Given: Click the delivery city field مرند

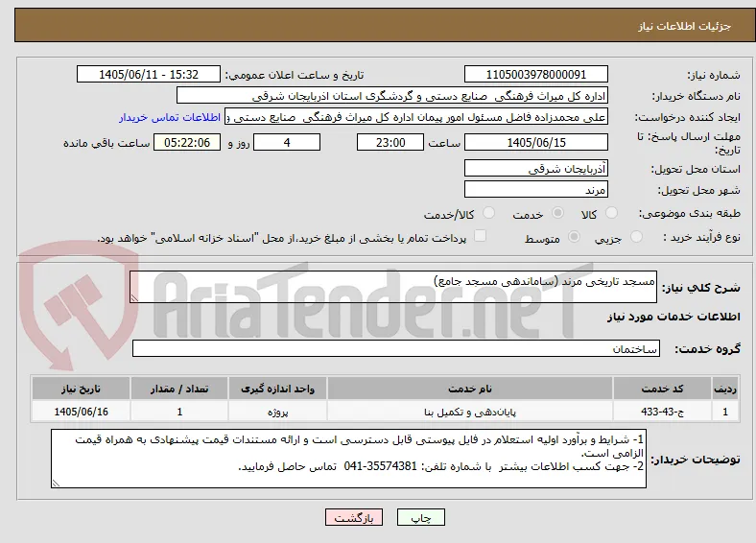Looking at the screenshot, I should tap(536, 189).
